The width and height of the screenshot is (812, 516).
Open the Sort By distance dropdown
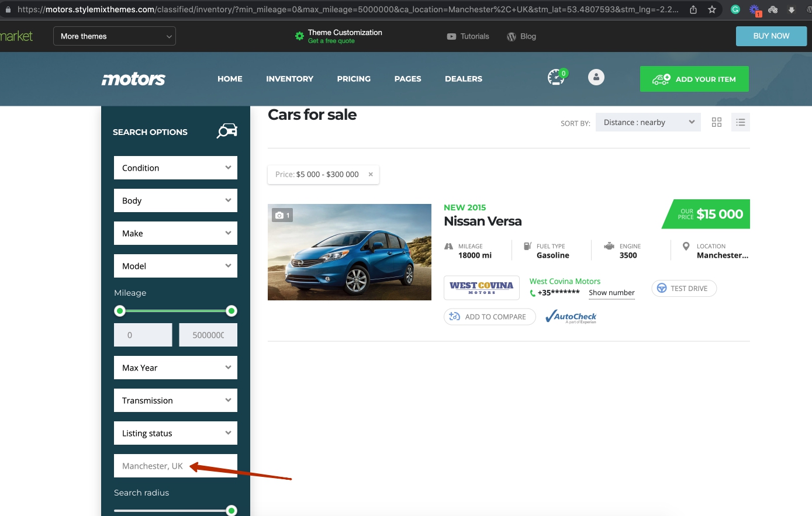click(x=648, y=122)
